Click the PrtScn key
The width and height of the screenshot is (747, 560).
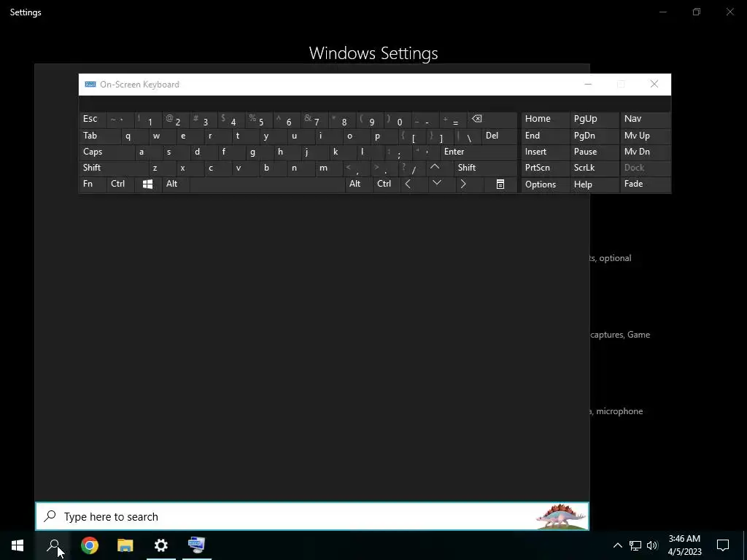pos(545,168)
